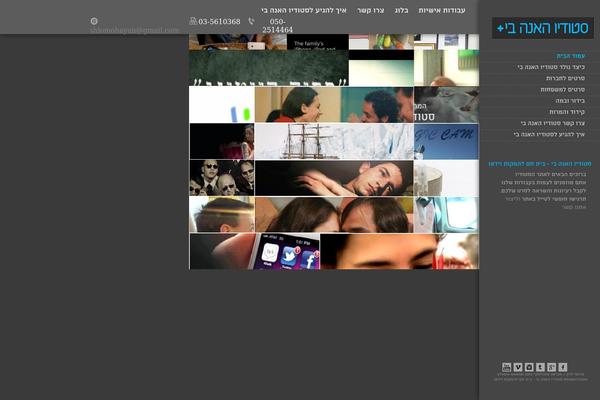600x400 pixels.
Task: Open sidebar link איך להגיע לסטודיו האנה בי
Action: point(549,135)
